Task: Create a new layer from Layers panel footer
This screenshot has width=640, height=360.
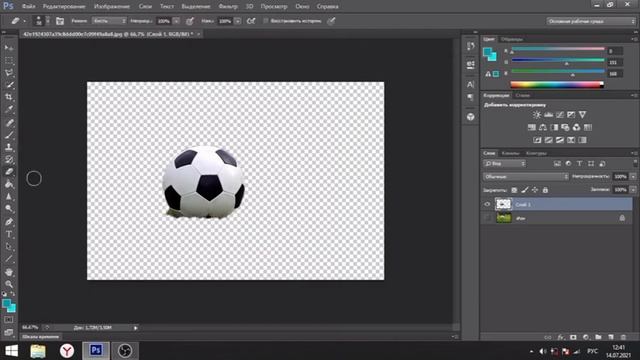Action: (x=611, y=337)
